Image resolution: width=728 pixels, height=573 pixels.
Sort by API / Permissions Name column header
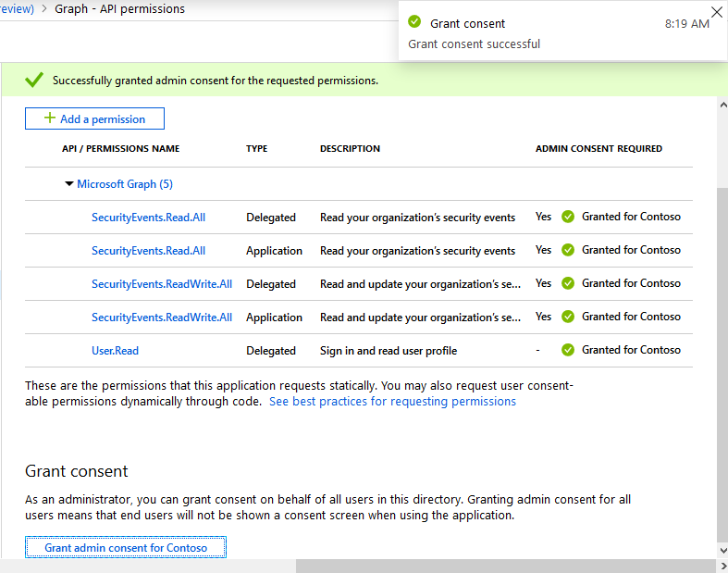tap(120, 149)
